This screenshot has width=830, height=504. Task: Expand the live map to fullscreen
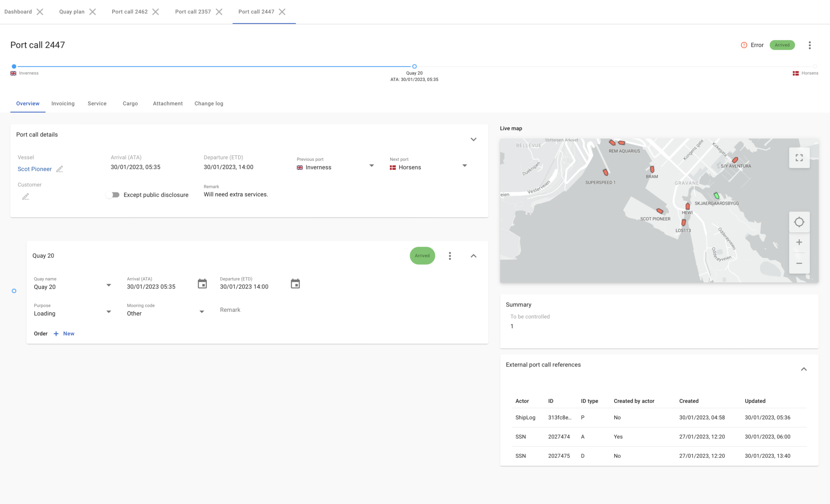click(x=799, y=158)
